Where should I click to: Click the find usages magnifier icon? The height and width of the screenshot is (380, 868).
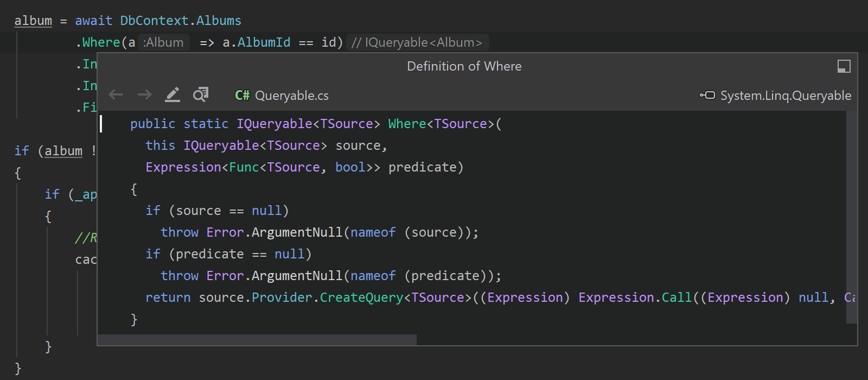[201, 95]
